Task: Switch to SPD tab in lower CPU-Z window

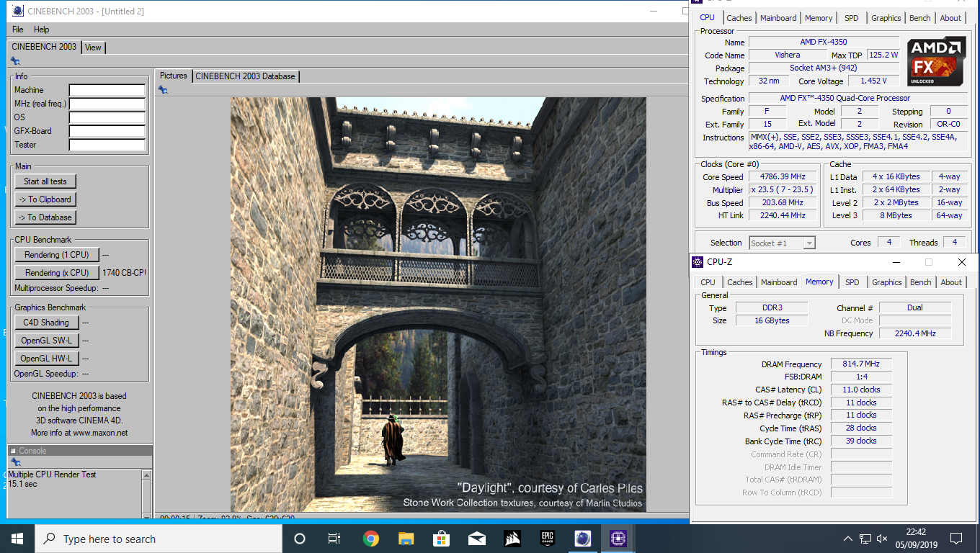Action: tap(852, 282)
